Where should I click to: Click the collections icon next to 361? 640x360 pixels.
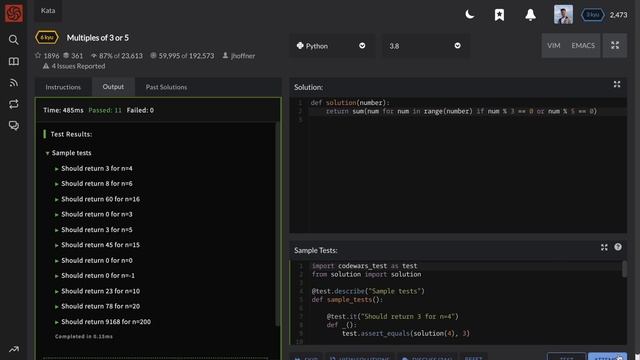click(66, 56)
